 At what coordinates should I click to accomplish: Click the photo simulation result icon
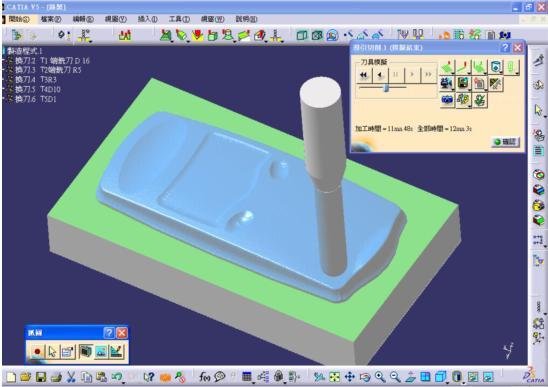pos(463,84)
